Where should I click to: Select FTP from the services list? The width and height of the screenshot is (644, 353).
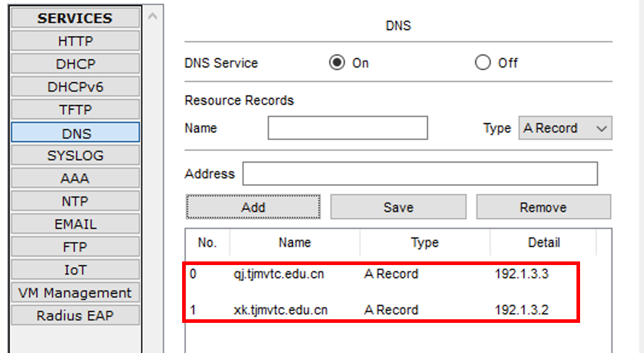75,247
